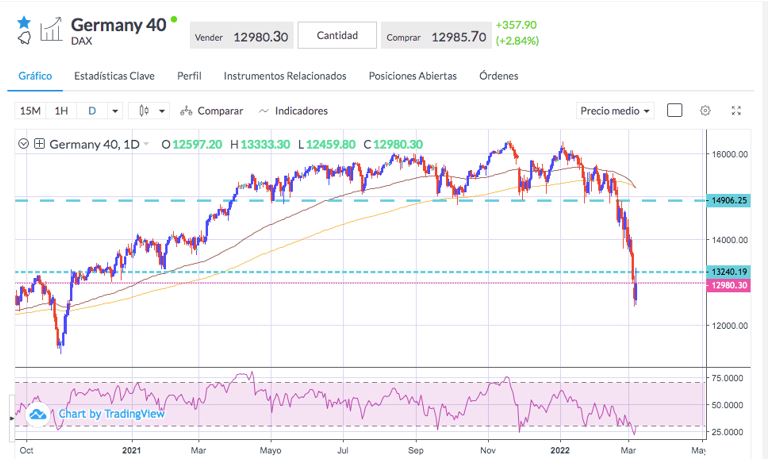Image resolution: width=770 pixels, height=468 pixels.
Task: Select the 15M timeframe
Action: click(x=30, y=110)
